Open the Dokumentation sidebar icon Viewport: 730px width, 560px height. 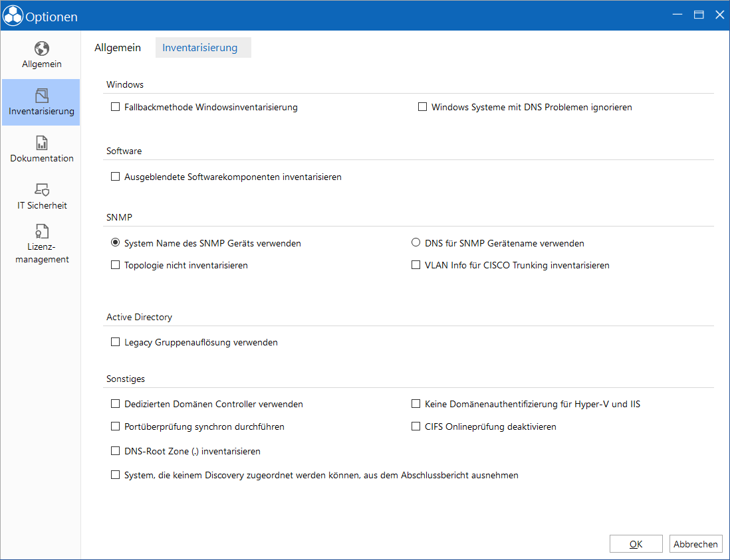click(x=41, y=143)
